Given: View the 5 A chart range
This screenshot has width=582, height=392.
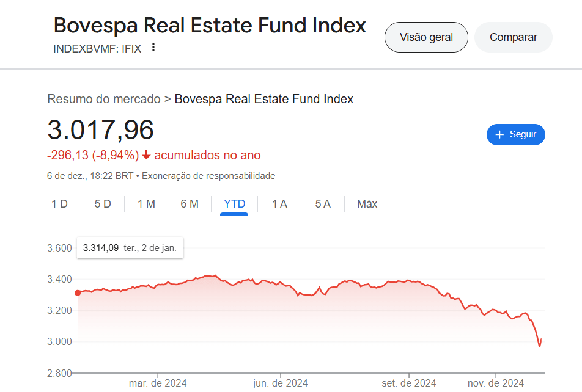Looking at the screenshot, I should (323, 204).
